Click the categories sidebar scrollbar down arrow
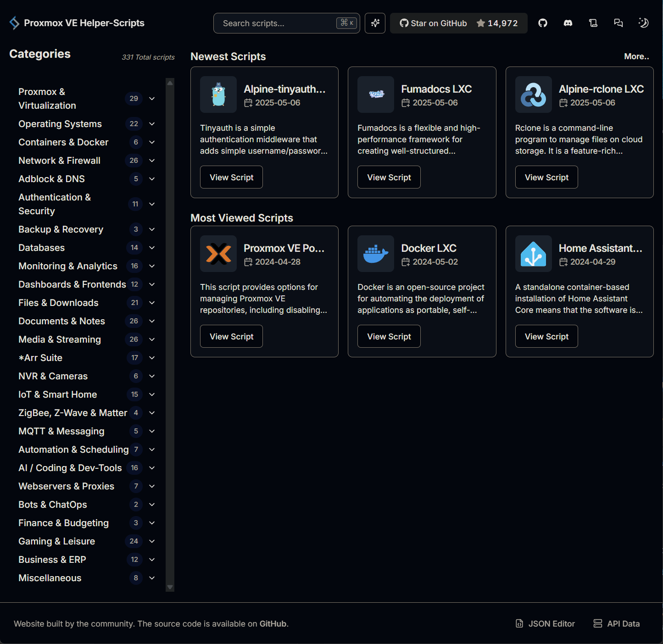 170,587
